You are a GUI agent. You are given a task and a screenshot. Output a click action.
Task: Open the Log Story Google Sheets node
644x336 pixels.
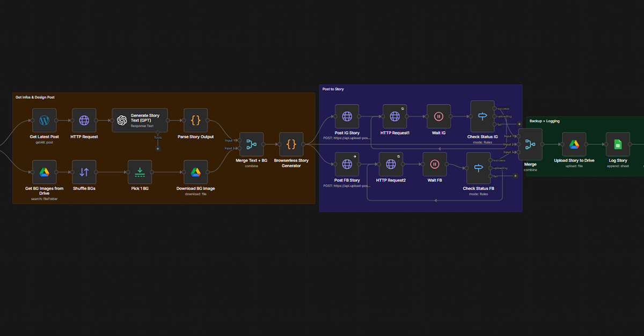pyautogui.click(x=618, y=145)
